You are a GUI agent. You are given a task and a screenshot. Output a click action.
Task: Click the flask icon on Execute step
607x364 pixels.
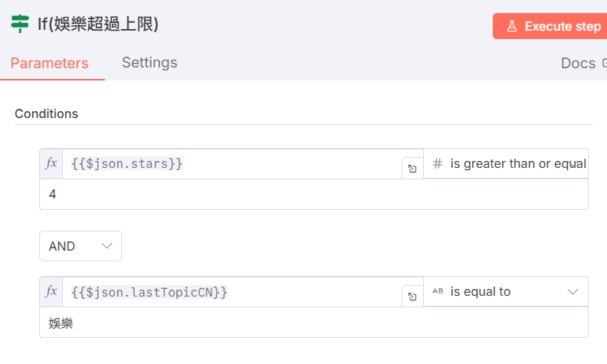pos(511,26)
